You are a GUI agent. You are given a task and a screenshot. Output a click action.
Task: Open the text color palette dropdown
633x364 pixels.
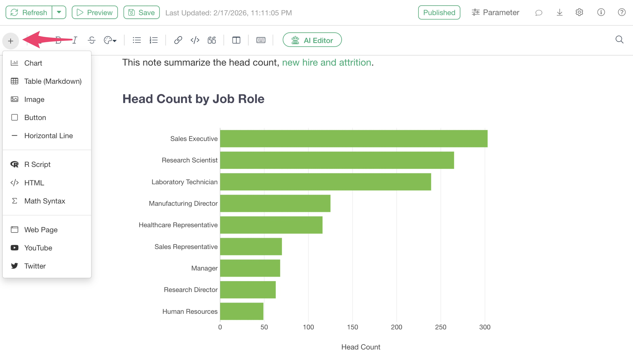(x=110, y=40)
